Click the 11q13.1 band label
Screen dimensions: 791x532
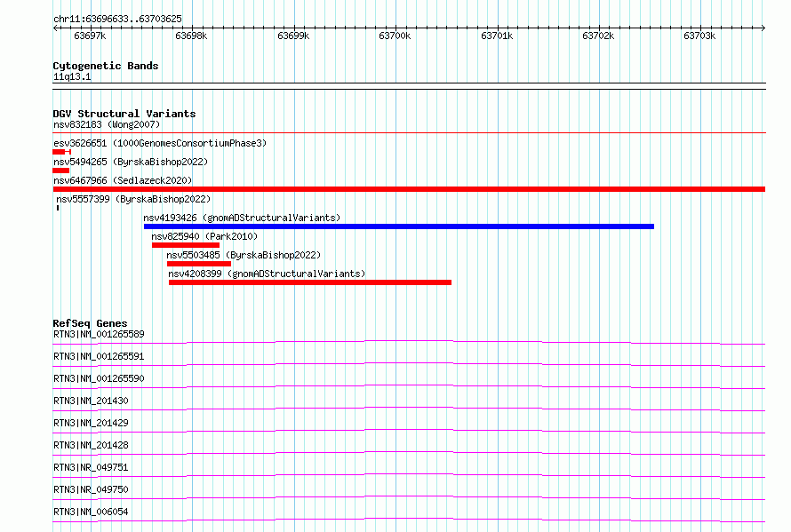72,76
